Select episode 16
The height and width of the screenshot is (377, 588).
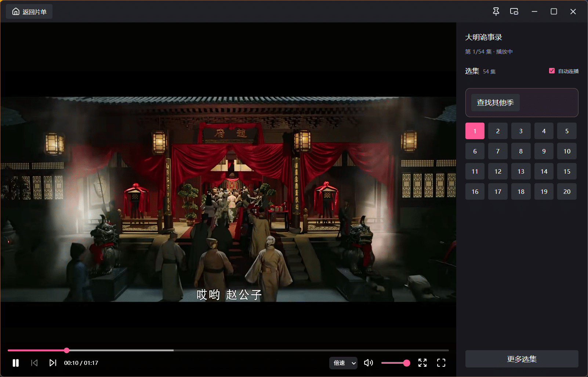tap(475, 192)
